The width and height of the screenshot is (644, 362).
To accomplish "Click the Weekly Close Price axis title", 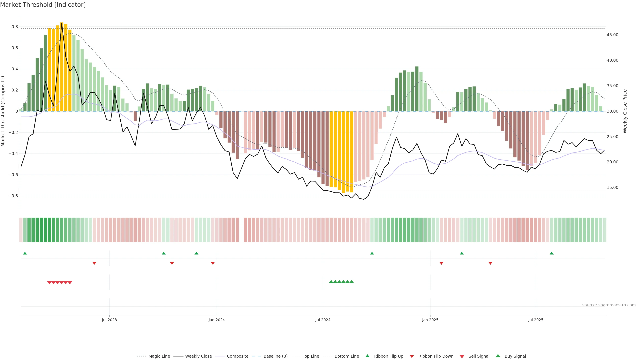I will 625,111.
